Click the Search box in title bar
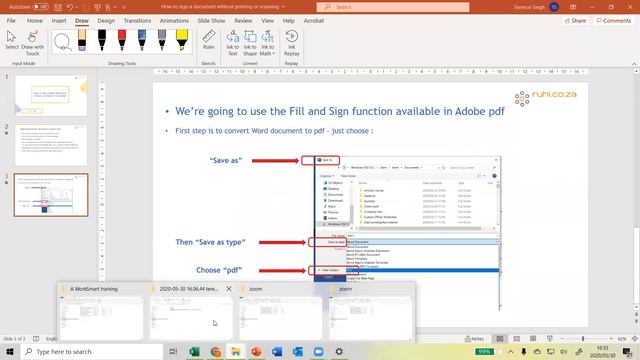 (393, 7)
